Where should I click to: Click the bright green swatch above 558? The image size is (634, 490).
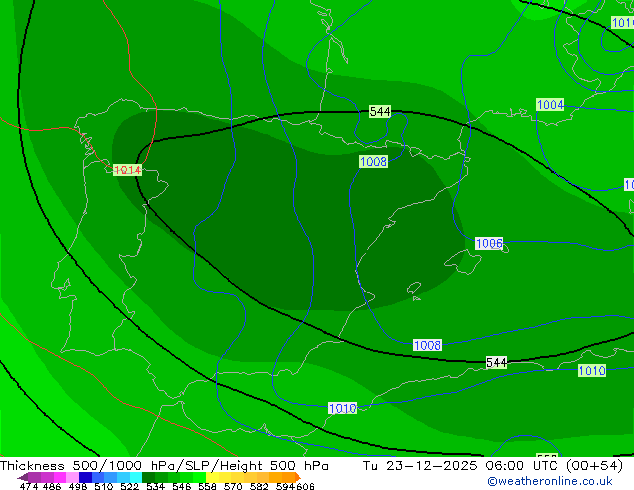(x=199, y=477)
